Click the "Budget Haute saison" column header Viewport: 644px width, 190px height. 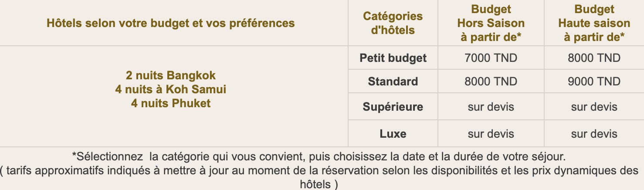pyautogui.click(x=594, y=23)
